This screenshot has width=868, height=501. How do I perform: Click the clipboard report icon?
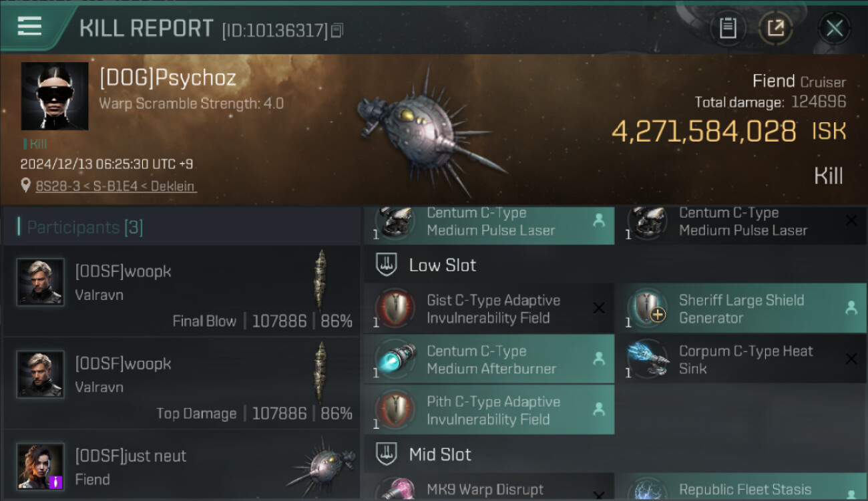click(728, 28)
